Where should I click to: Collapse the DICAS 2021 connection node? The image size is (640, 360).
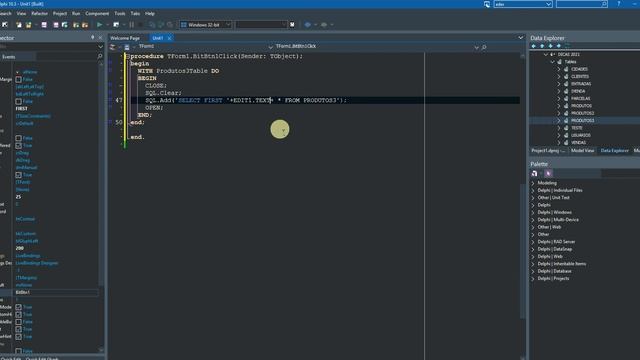(x=546, y=54)
